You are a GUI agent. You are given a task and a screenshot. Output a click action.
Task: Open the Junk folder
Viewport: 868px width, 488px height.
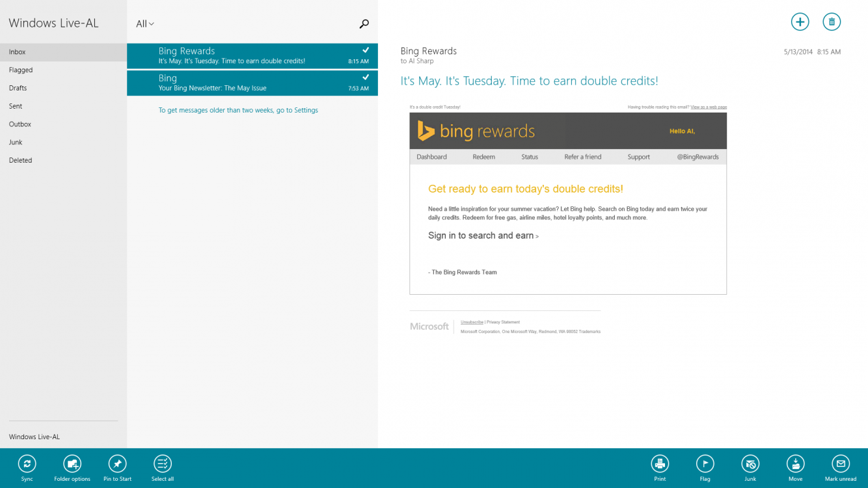63,142
